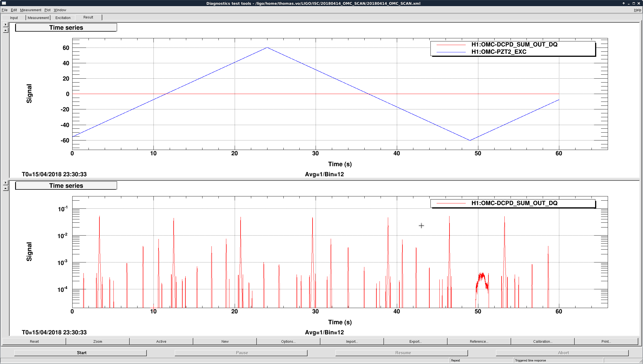
Task: Click the Active button
Action: point(161,341)
